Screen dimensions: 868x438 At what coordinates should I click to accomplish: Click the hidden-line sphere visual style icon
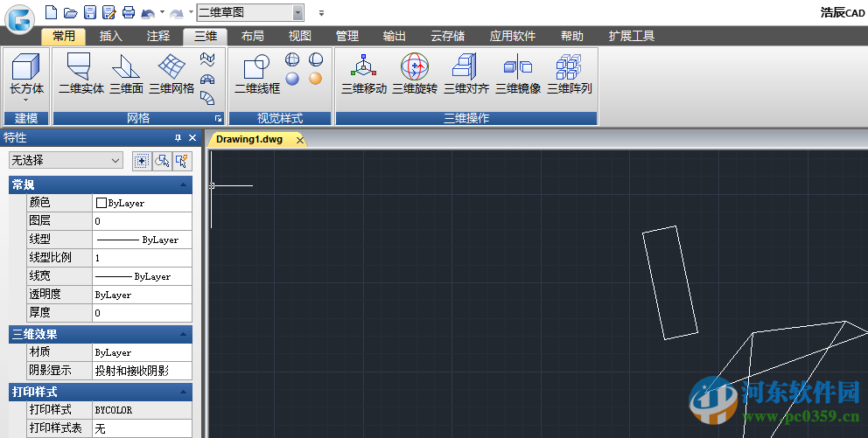click(316, 59)
